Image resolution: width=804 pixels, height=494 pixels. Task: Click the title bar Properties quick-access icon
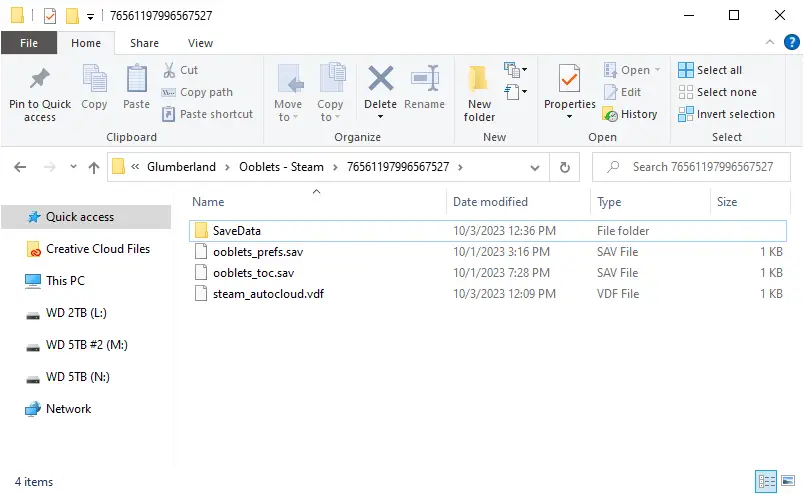click(50, 16)
